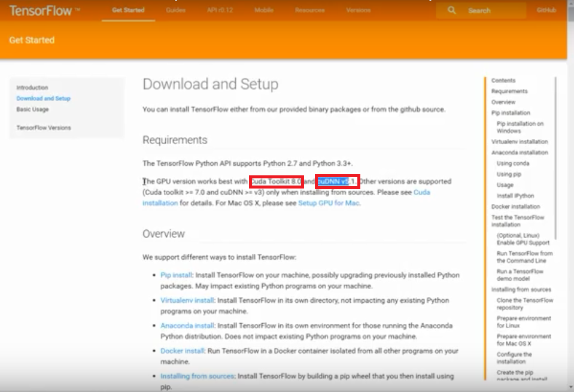
Task: Select TensorFlow Versions in left sidebar
Action: coord(44,127)
